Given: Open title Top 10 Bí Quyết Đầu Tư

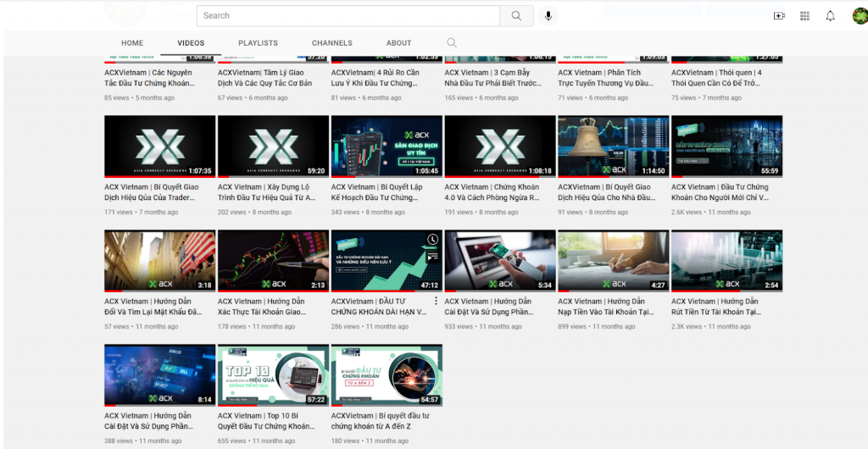Looking at the screenshot, I should tap(266, 421).
